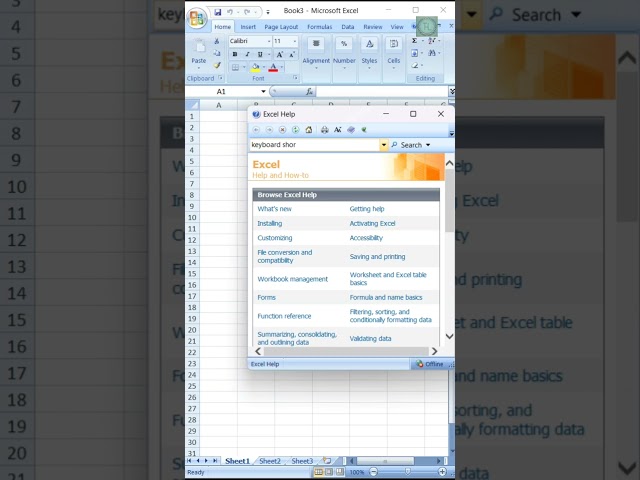This screenshot has width=640, height=480.
Task: Toggle Bold formatting
Action: (x=235, y=54)
